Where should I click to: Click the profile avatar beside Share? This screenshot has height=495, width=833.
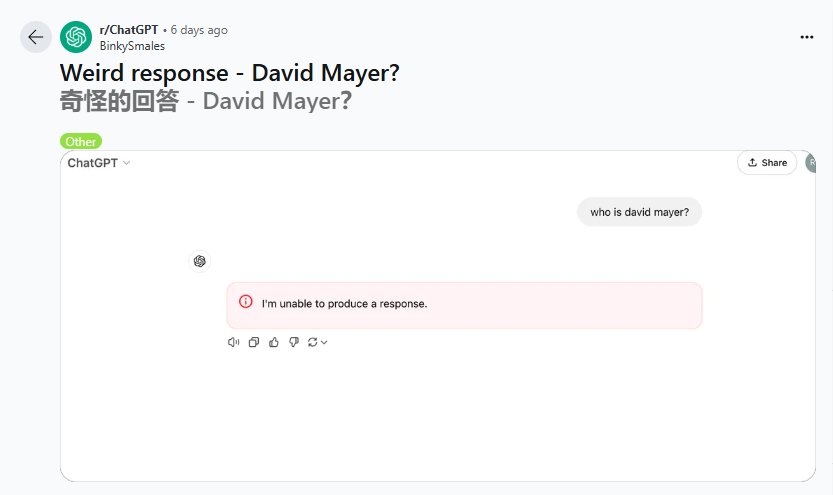(811, 163)
